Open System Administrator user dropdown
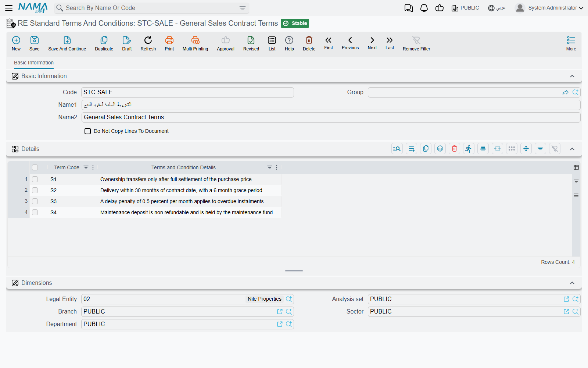The image size is (588, 368). [549, 8]
